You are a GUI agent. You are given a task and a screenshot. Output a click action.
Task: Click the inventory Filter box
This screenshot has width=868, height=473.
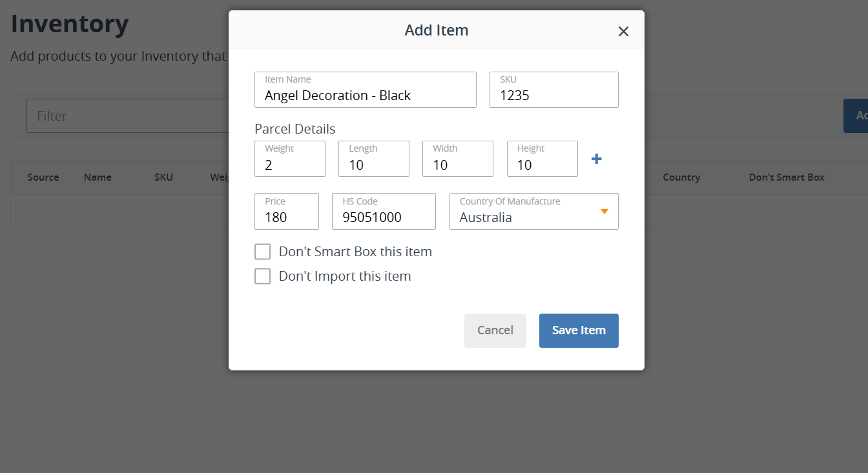point(128,116)
